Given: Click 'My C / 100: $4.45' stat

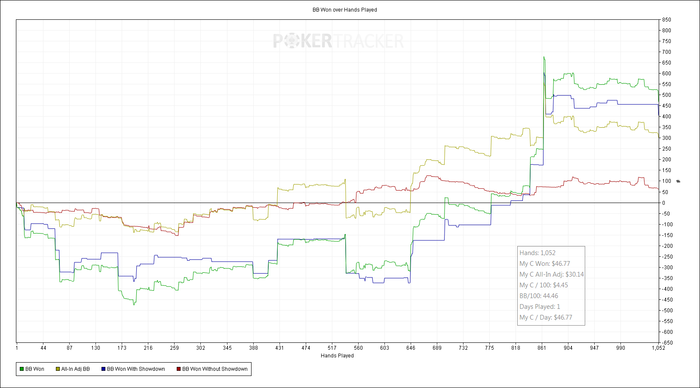Looking at the screenshot, I should pos(544,285).
